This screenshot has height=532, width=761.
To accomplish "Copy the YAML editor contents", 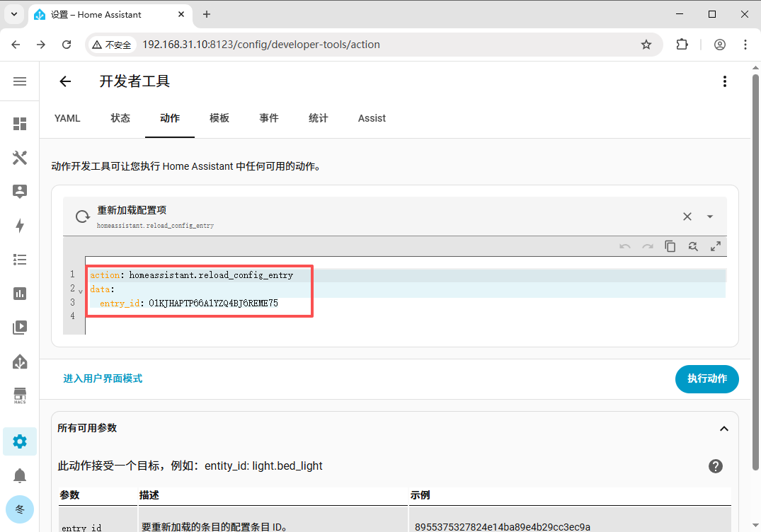I will click(x=670, y=246).
